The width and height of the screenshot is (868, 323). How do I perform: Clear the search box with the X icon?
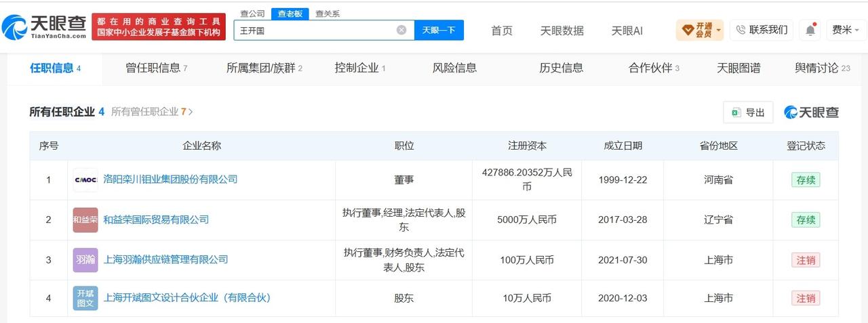click(x=401, y=30)
